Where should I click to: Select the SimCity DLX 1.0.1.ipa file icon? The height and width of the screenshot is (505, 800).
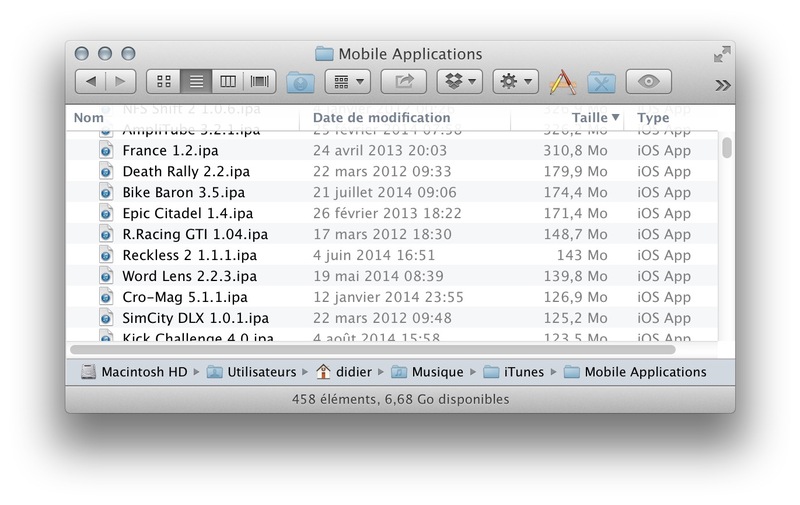(106, 318)
